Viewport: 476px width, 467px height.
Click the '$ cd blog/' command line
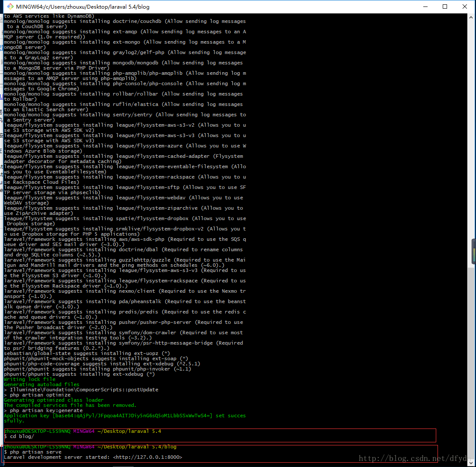(19, 436)
